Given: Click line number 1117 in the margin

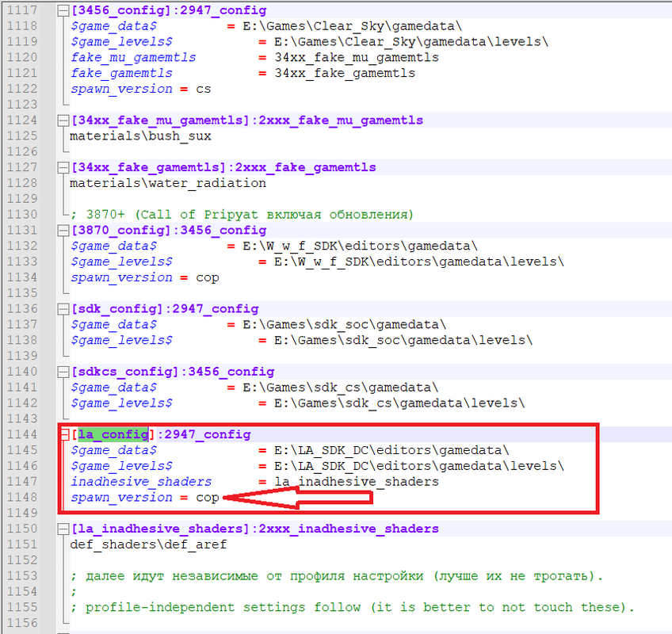Looking at the screenshot, I should click(22, 10).
